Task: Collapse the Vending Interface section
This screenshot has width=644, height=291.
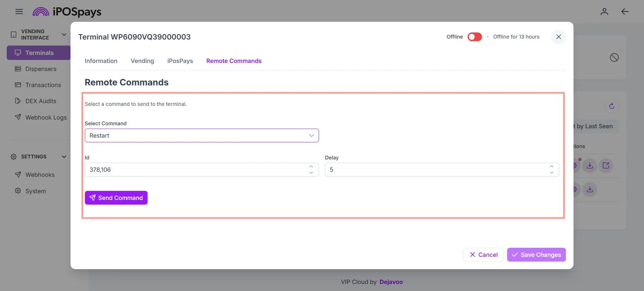Action: point(64,34)
